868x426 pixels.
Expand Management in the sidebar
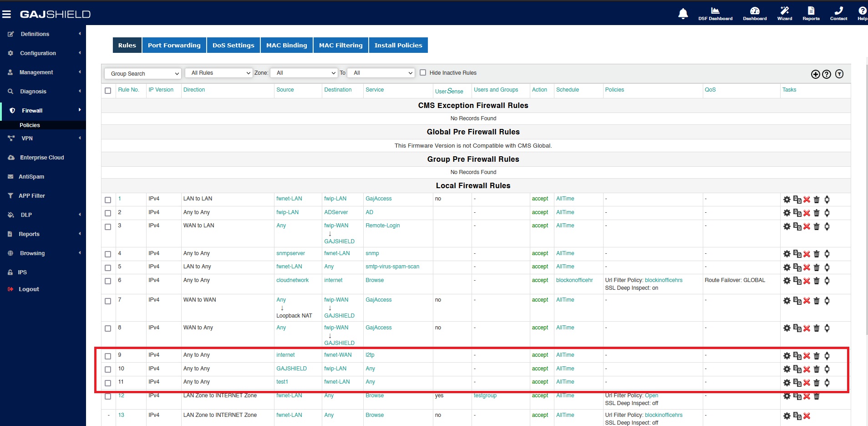(43, 72)
